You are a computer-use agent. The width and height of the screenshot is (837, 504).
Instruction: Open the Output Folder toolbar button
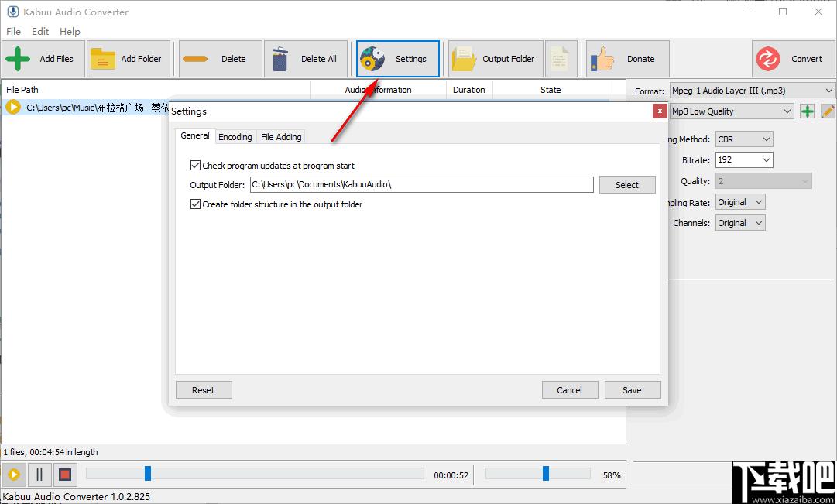pos(496,59)
